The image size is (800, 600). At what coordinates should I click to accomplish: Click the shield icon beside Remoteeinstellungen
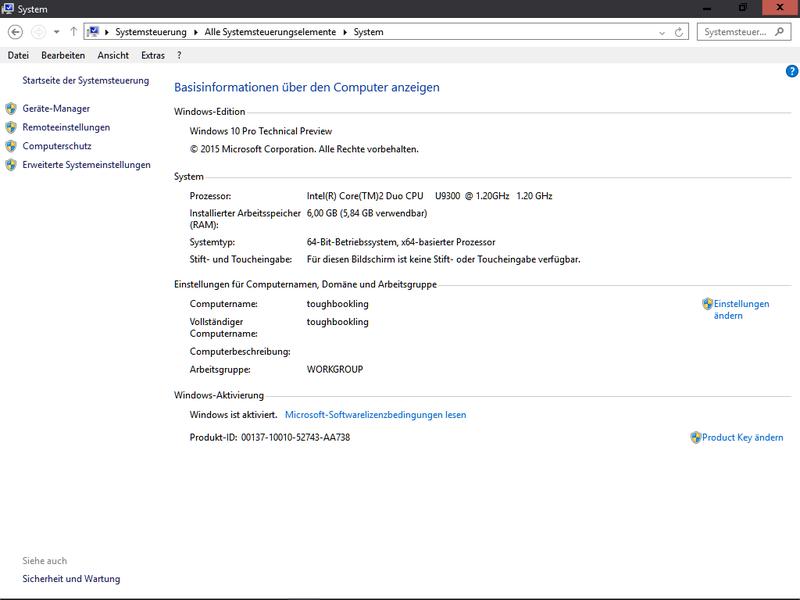coord(11,128)
